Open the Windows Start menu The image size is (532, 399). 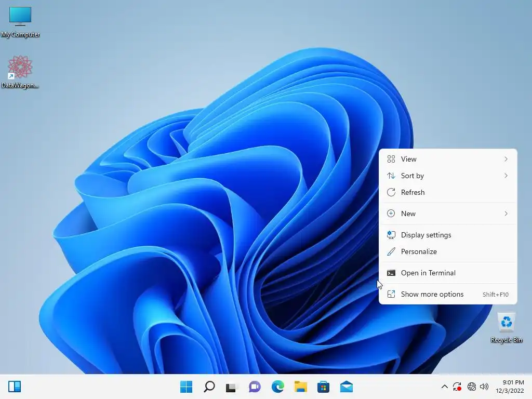pyautogui.click(x=186, y=387)
